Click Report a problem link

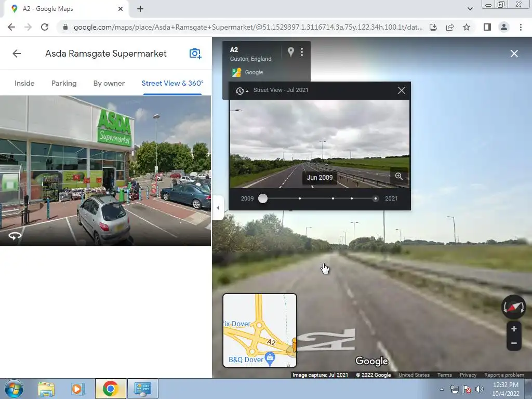point(504,375)
